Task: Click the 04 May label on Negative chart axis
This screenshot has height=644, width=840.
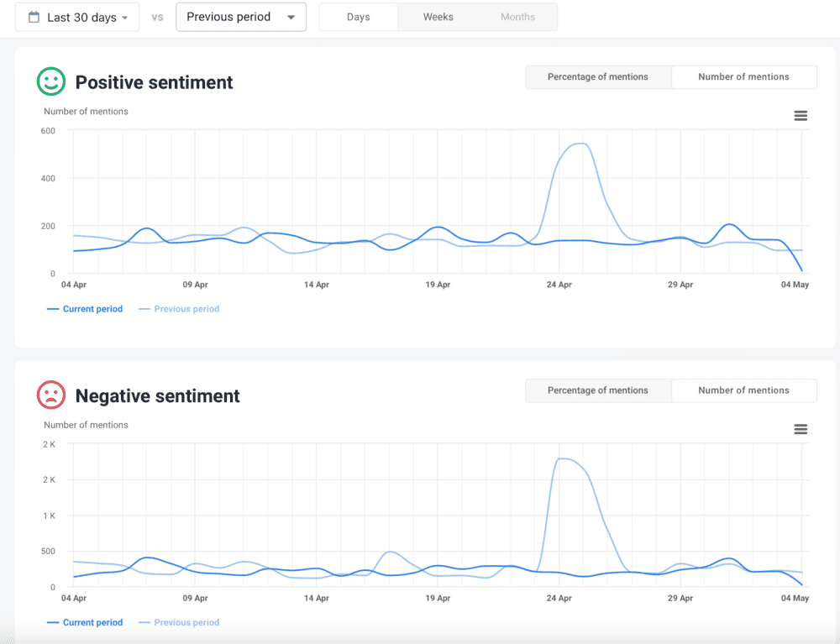Action: click(x=795, y=598)
